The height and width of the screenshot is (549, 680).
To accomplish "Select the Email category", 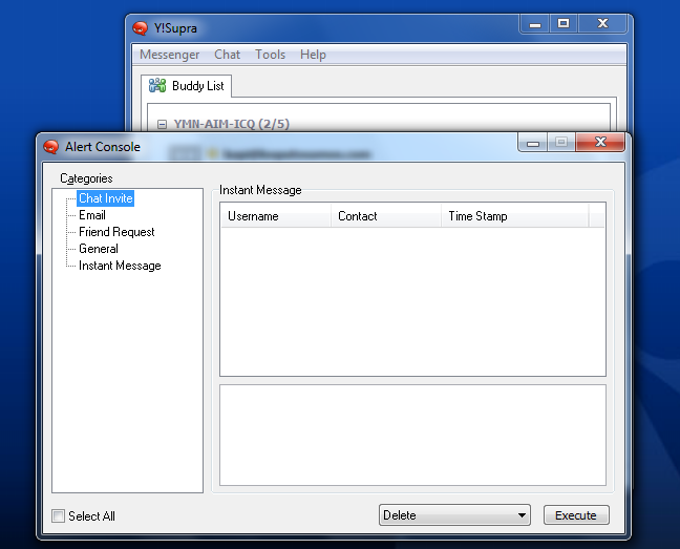I will [x=92, y=215].
